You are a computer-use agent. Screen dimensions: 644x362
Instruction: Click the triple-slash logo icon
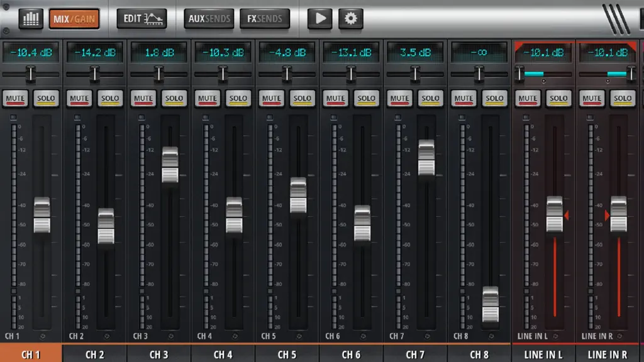(616, 19)
